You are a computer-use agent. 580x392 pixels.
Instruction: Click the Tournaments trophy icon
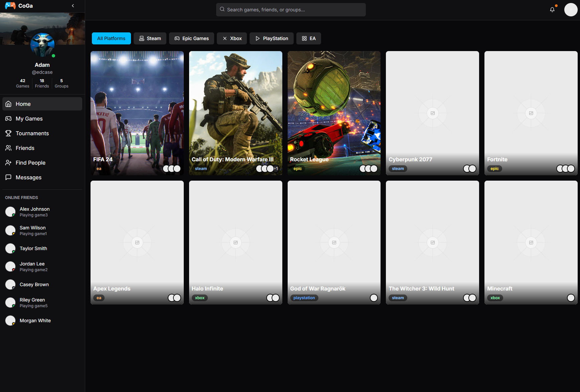[x=9, y=133]
